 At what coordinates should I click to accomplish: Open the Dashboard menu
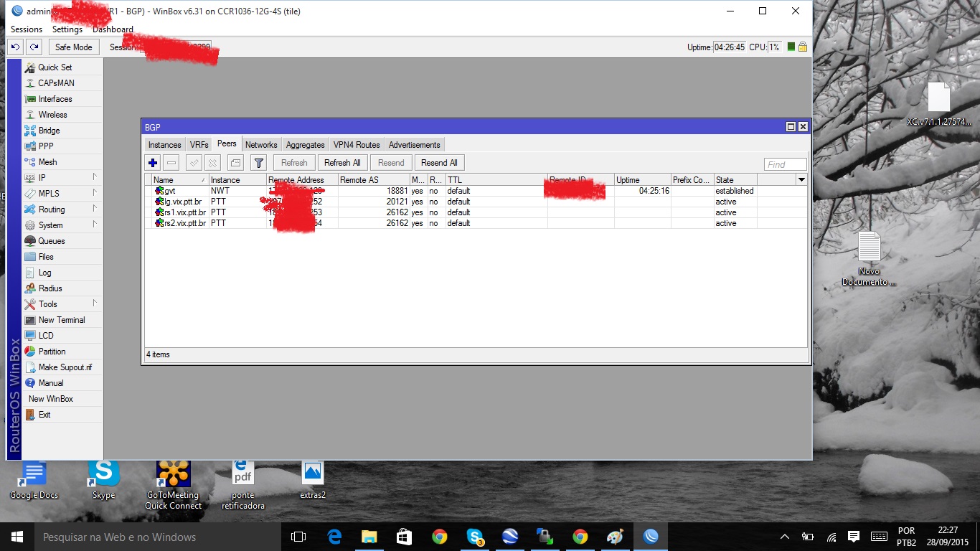click(x=113, y=29)
